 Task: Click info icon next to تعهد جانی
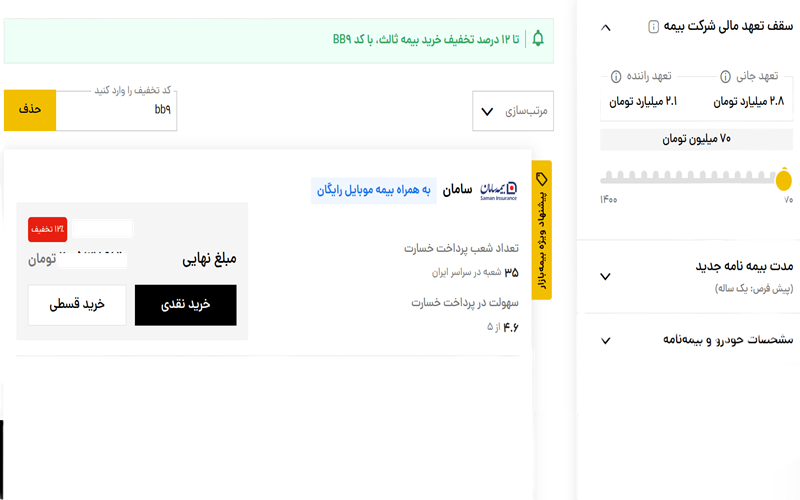click(x=725, y=77)
